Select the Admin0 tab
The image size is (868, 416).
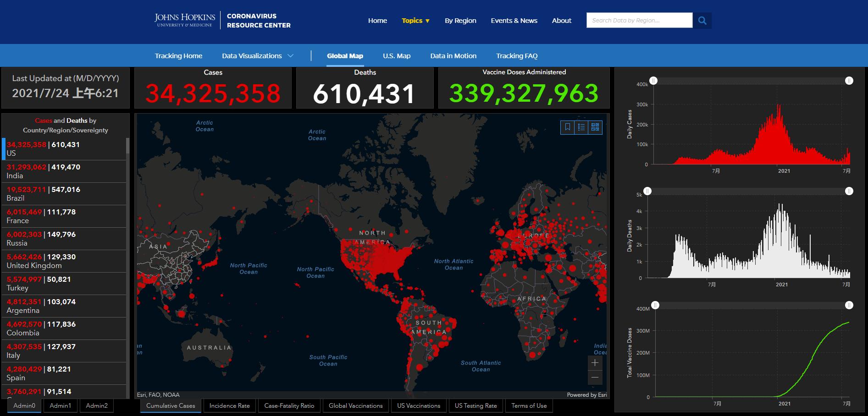(24, 406)
